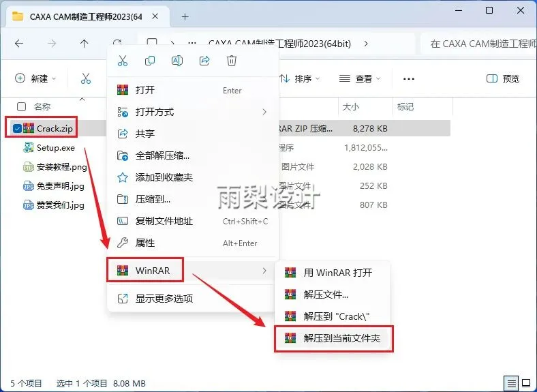Expand the 打开方式 submenu arrow
Viewport: 537px width, 392px height.
click(264, 112)
